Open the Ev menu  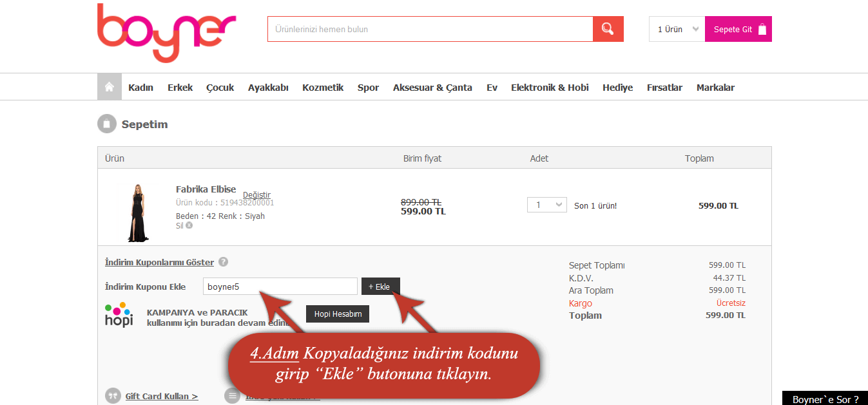click(492, 88)
